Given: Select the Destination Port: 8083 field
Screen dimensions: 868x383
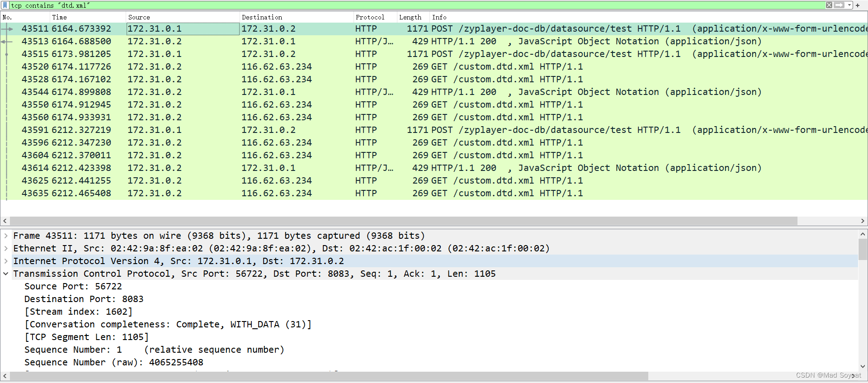Looking at the screenshot, I should click(x=84, y=299).
